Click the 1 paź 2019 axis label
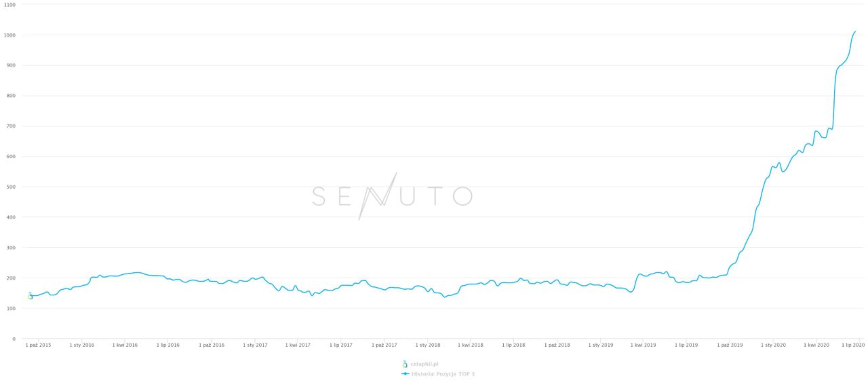868x391 pixels. coord(730,345)
